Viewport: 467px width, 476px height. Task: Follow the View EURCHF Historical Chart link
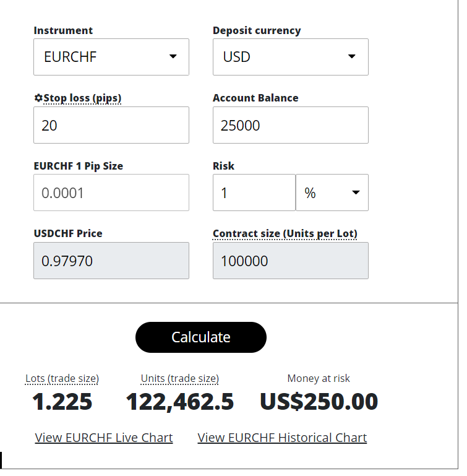[282, 438]
